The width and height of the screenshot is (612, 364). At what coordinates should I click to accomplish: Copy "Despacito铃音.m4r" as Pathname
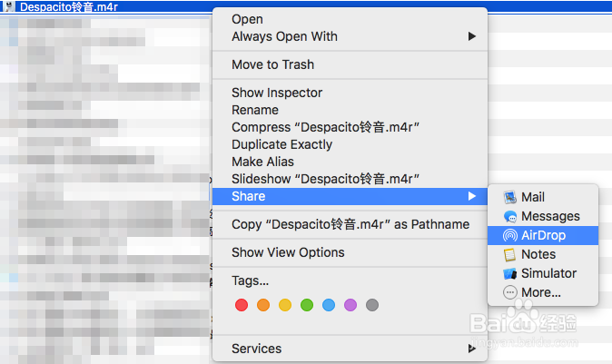pos(350,224)
